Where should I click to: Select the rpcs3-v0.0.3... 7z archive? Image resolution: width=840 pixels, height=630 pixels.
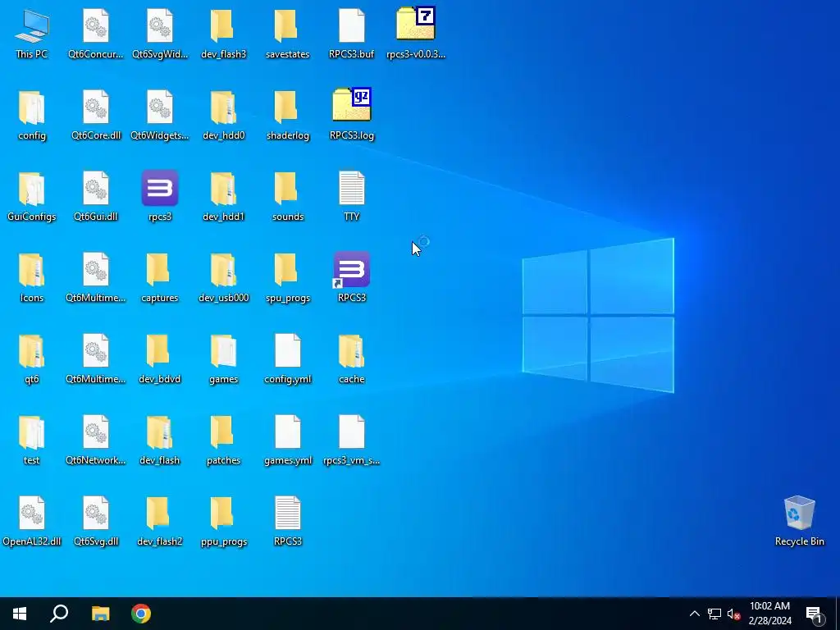pyautogui.click(x=416, y=33)
